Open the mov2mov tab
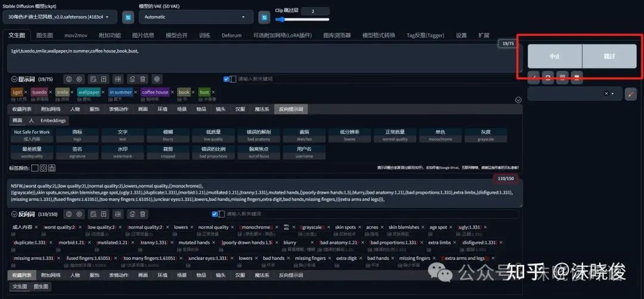Image resolution: width=644 pixels, height=299 pixels. 75,35
